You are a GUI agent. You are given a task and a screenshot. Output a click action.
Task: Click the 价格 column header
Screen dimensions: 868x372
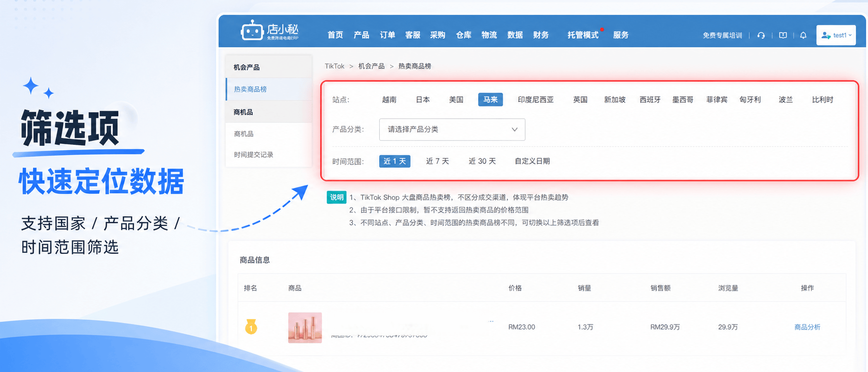515,288
